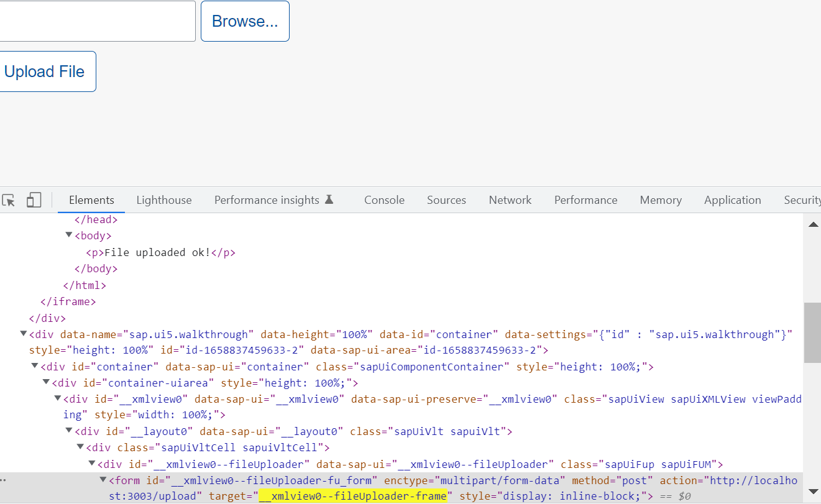Screen dimensions: 821x504
Task: Open the Network tab
Action: 510,199
